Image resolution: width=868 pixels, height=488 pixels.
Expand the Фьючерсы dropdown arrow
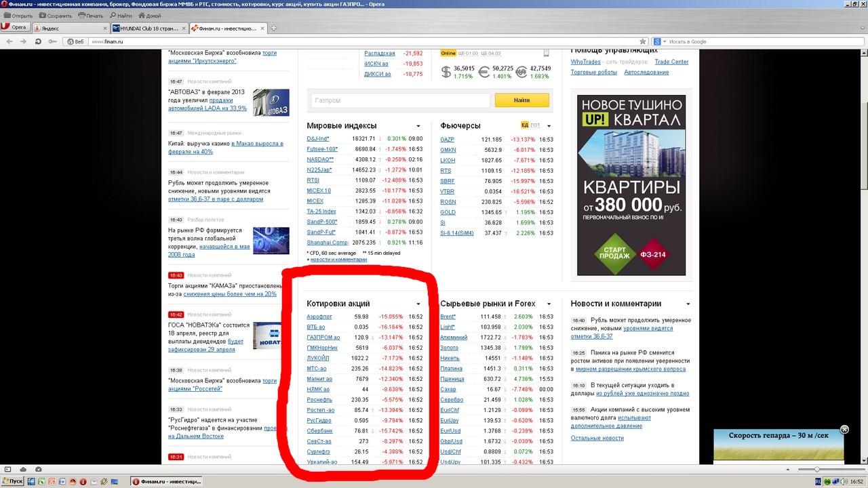coord(549,126)
